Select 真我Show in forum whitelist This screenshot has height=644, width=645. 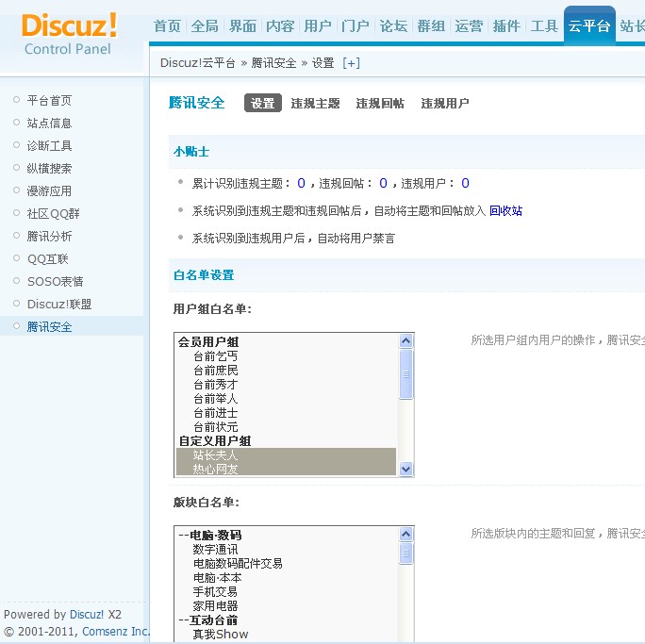click(221, 634)
